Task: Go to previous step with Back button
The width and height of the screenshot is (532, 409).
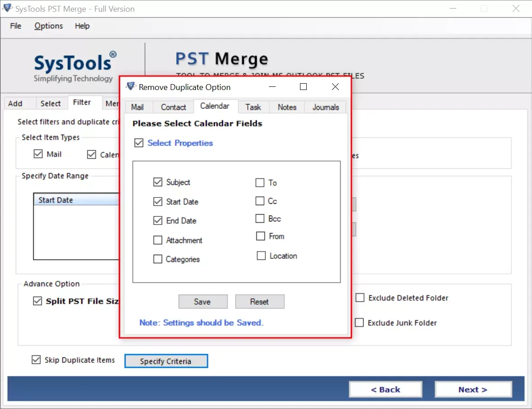Action: coord(386,390)
